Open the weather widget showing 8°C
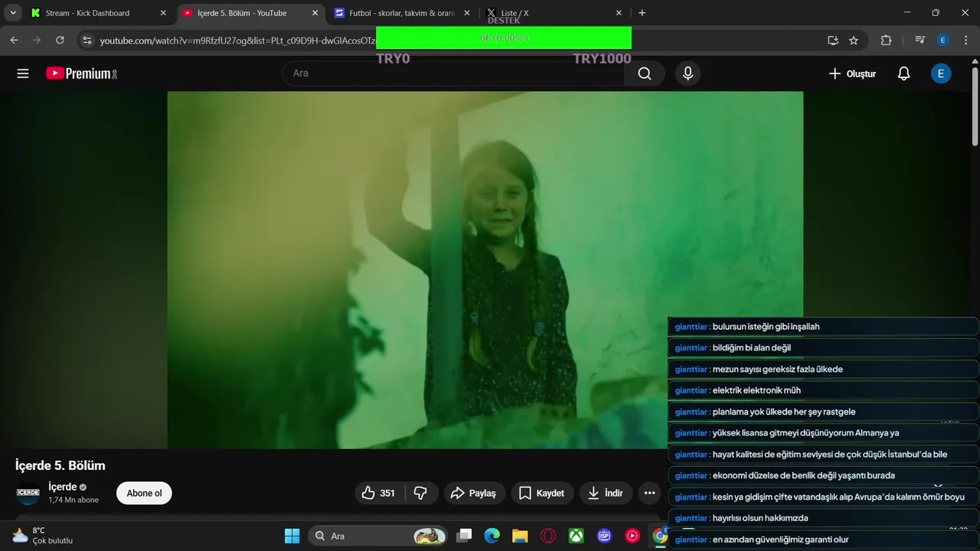This screenshot has width=980, height=551. (43, 536)
